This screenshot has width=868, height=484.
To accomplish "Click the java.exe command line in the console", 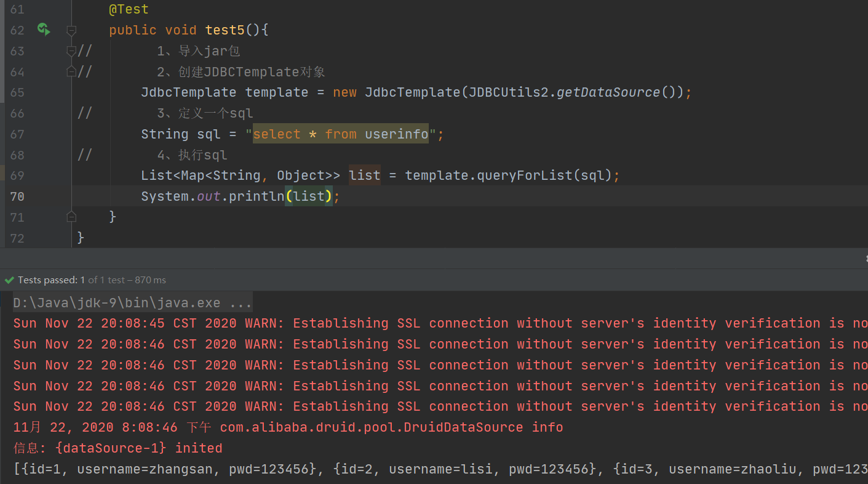I will click(x=132, y=303).
